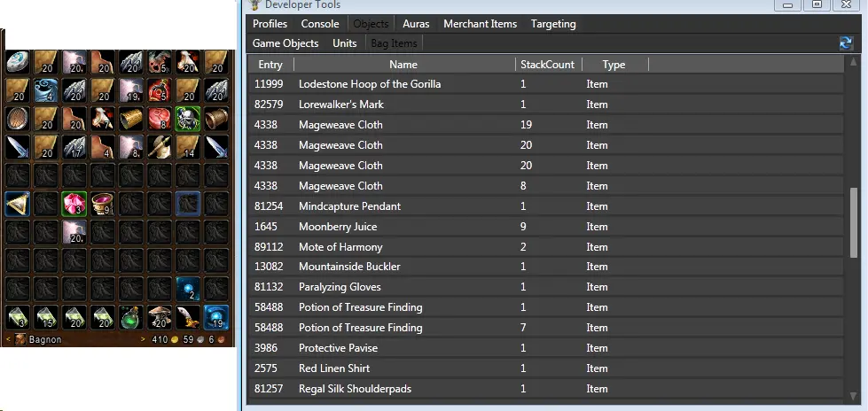Select Mageweave Cloth row with StackCount 19
The height and width of the screenshot is (411, 868).
[x=545, y=125]
